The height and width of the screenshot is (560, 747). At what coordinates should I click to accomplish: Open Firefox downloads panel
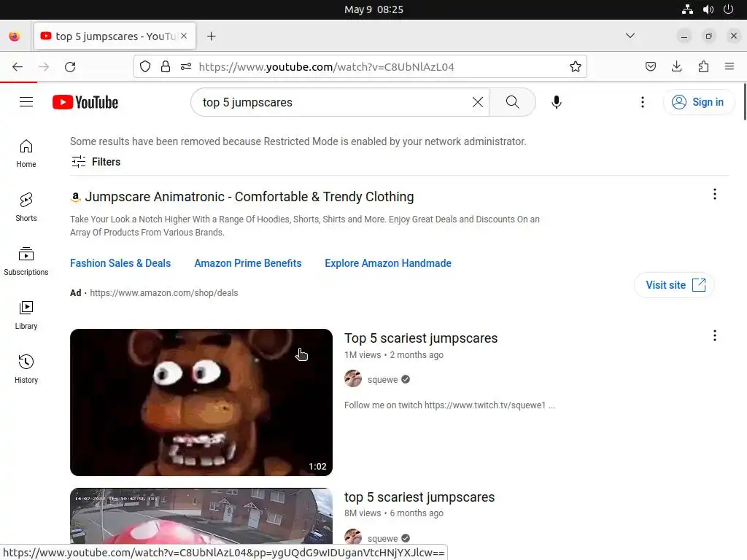[x=676, y=66]
